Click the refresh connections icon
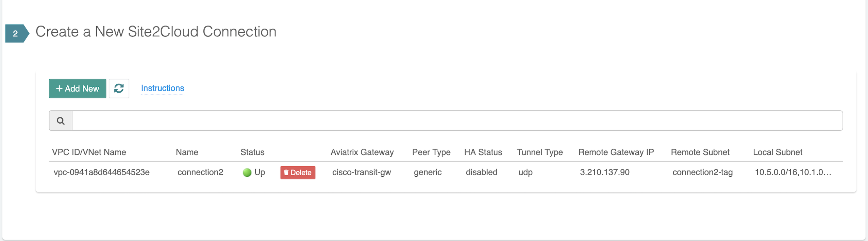Image resolution: width=868 pixels, height=241 pixels. click(119, 89)
